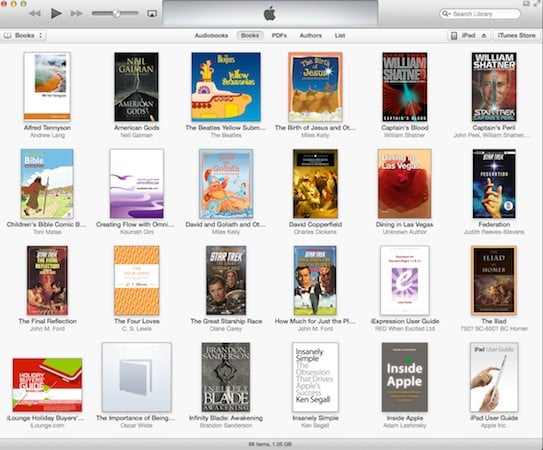Switch to the List view tab

tap(340, 35)
